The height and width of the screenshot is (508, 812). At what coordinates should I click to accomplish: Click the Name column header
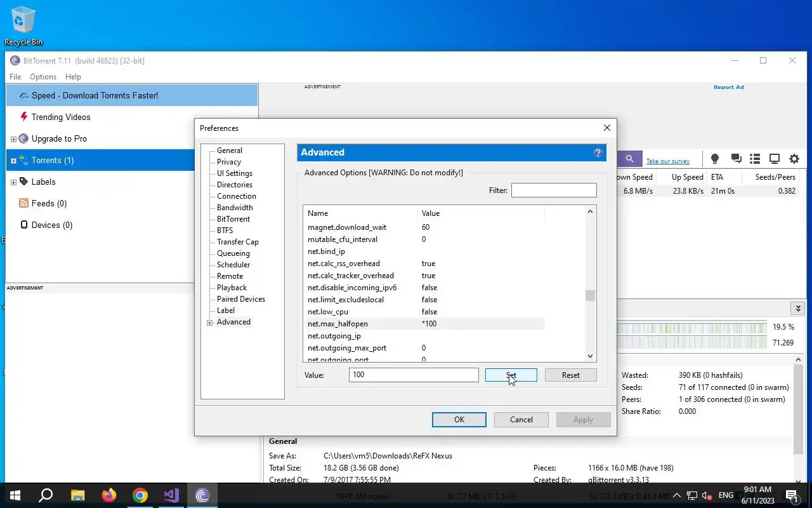[360, 213]
